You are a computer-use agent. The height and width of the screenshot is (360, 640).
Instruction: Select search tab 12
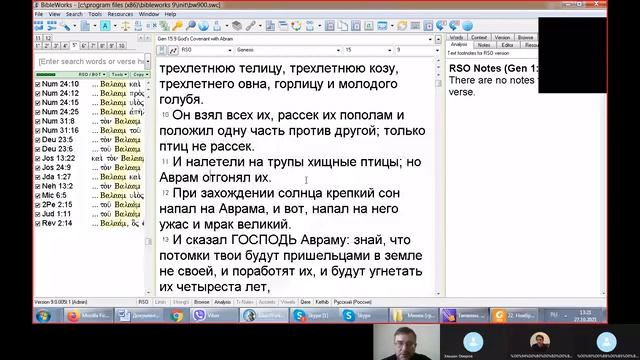click(x=48, y=38)
